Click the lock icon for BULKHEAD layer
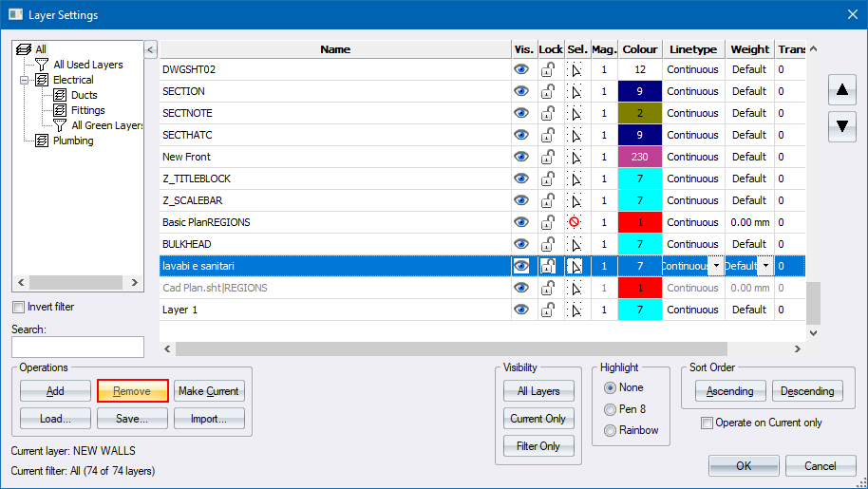Image resolution: width=868 pixels, height=489 pixels. click(x=549, y=245)
